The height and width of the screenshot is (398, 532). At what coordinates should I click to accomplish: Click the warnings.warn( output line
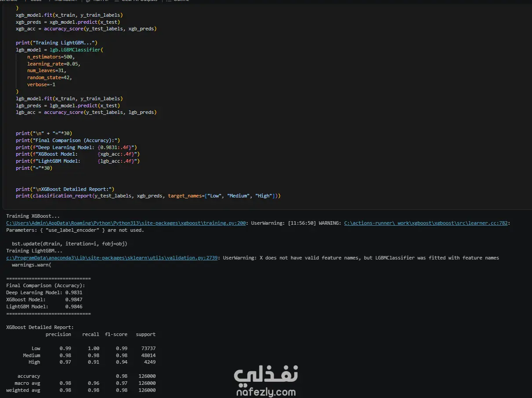(x=32, y=265)
